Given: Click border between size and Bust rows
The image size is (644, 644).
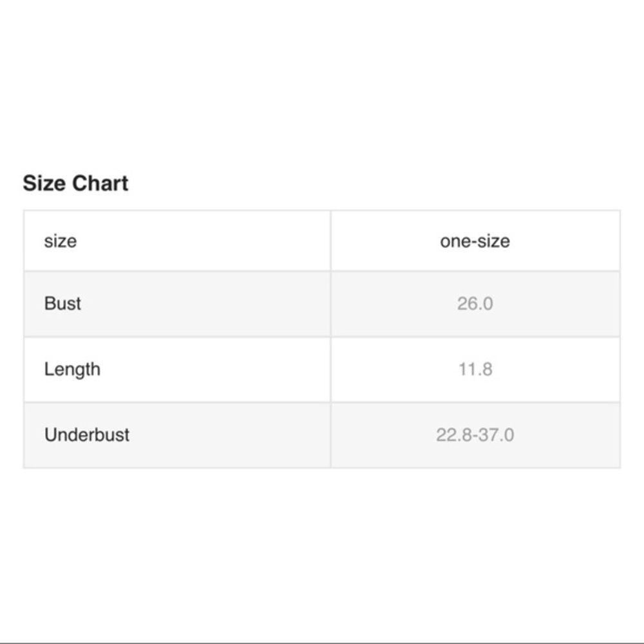Looking at the screenshot, I should coord(322,271).
